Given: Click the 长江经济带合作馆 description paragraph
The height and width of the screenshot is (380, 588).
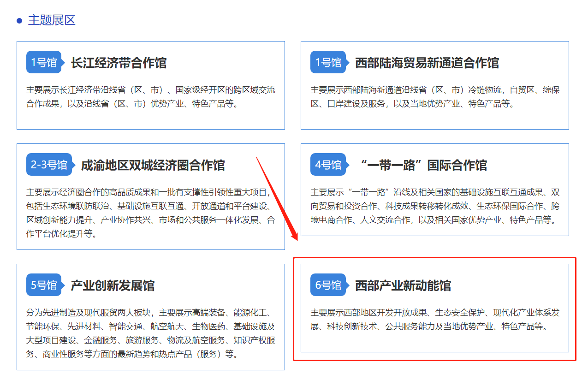Looking at the screenshot, I should tap(150, 97).
